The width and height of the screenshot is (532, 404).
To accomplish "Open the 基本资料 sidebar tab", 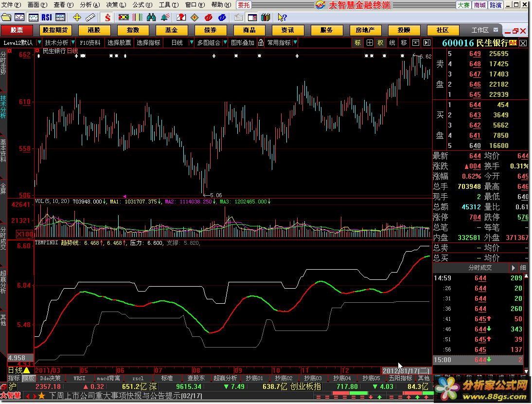I will click(x=3, y=151).
